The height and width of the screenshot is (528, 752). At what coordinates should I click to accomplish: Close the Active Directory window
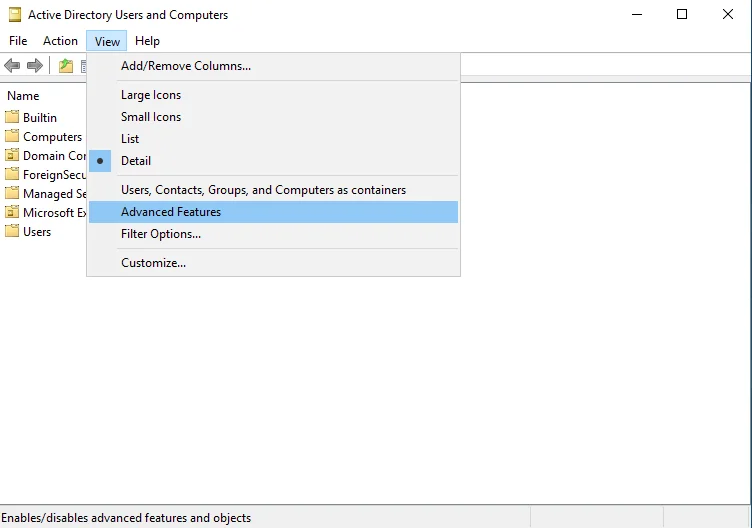click(x=728, y=14)
